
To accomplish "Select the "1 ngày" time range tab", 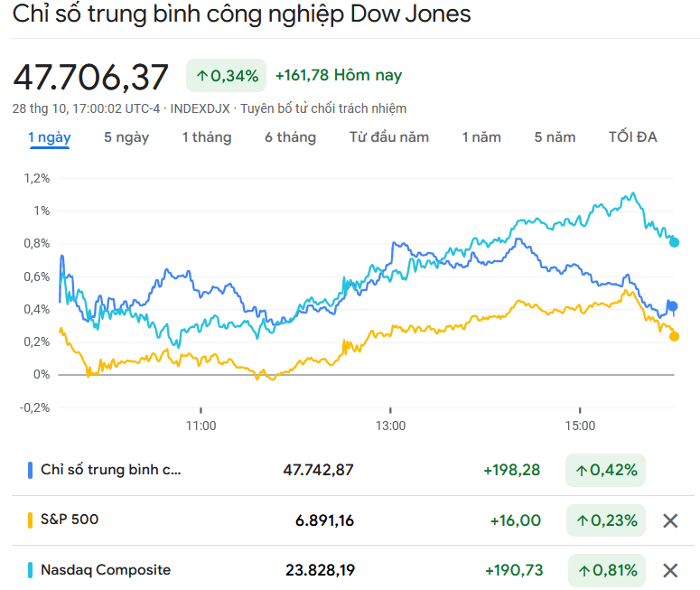I will (x=49, y=137).
